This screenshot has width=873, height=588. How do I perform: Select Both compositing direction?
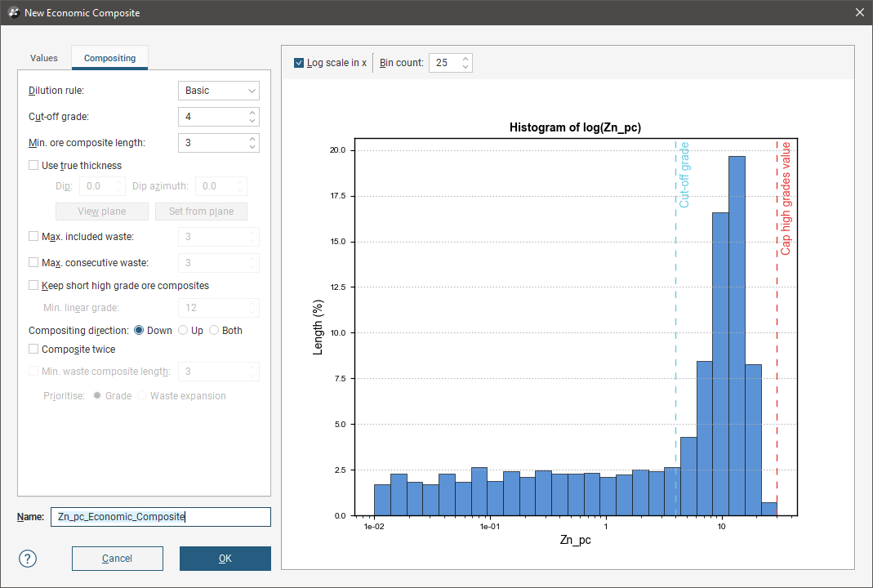pyautogui.click(x=214, y=330)
